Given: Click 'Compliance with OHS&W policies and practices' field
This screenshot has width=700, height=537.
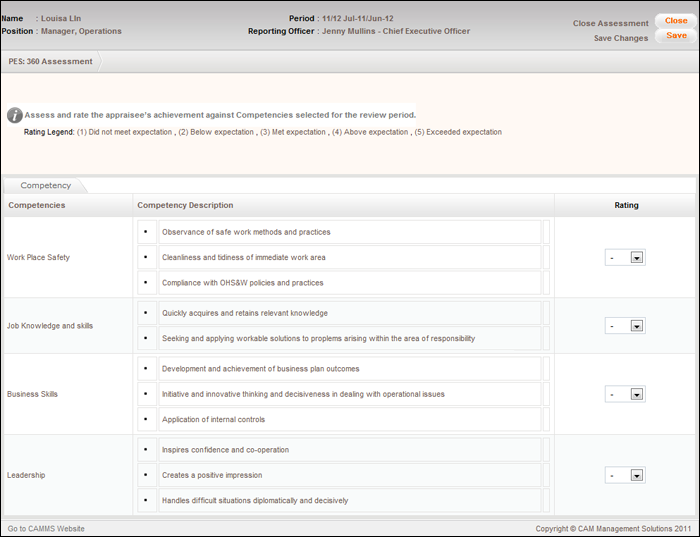Looking at the screenshot, I should pos(349,283).
